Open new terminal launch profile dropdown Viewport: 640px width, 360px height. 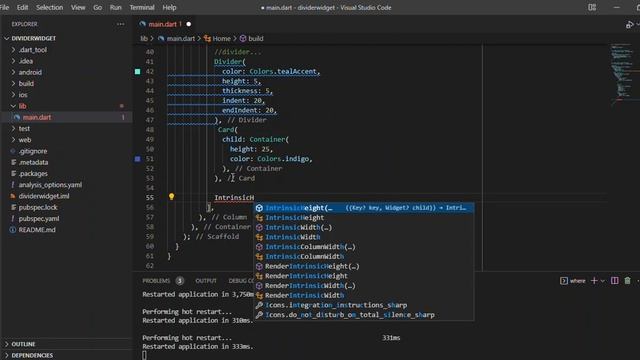tap(602, 281)
